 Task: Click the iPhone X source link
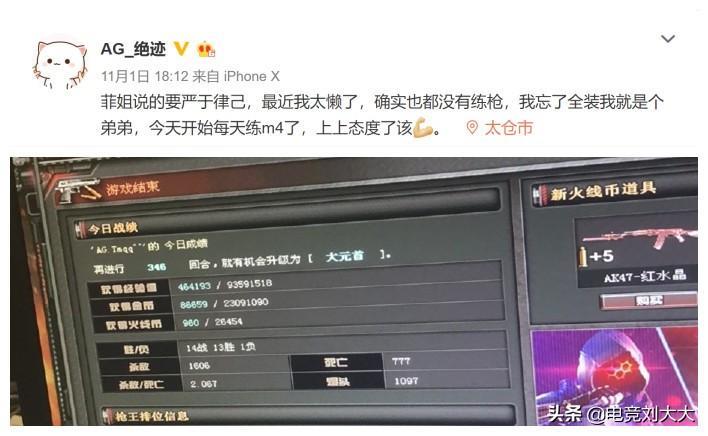tap(252, 76)
